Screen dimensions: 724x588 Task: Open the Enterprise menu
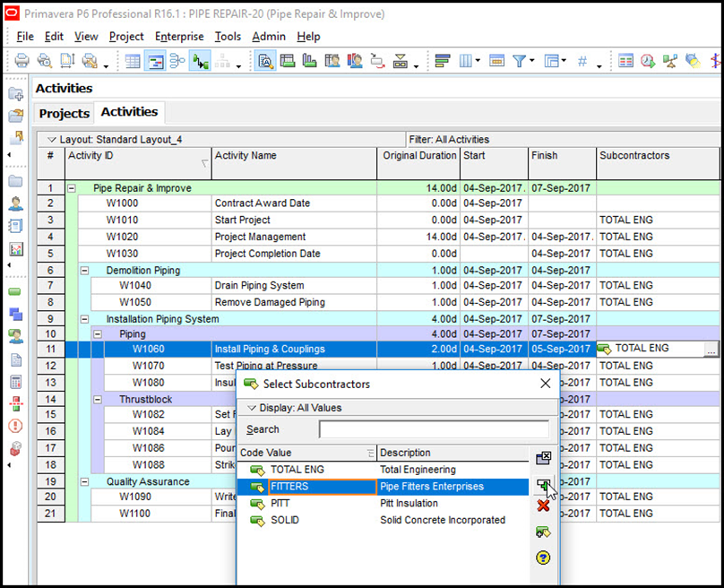tap(179, 37)
